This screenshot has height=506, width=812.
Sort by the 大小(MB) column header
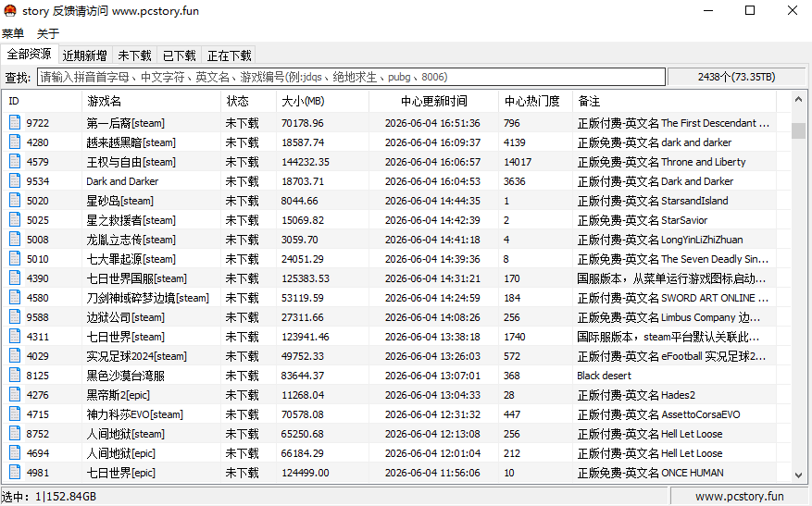click(322, 101)
